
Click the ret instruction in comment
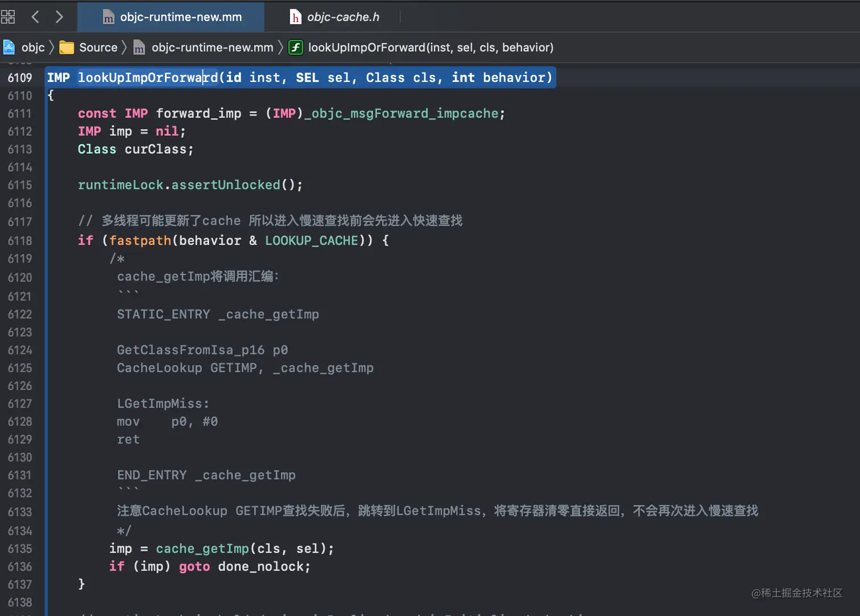pyautogui.click(x=128, y=440)
